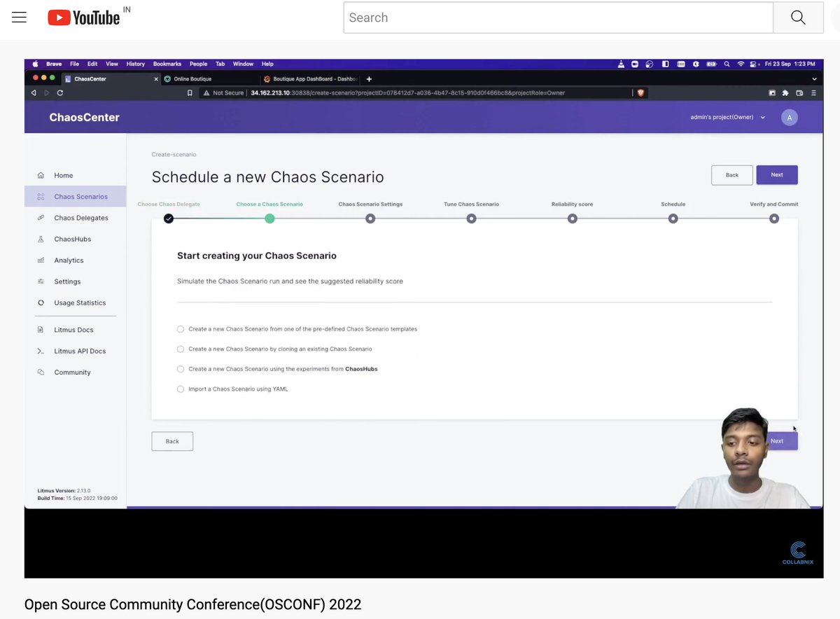Viewport: 840px width, 619px height.
Task: Select cloning an existing Chaos Scenario option
Action: click(181, 349)
